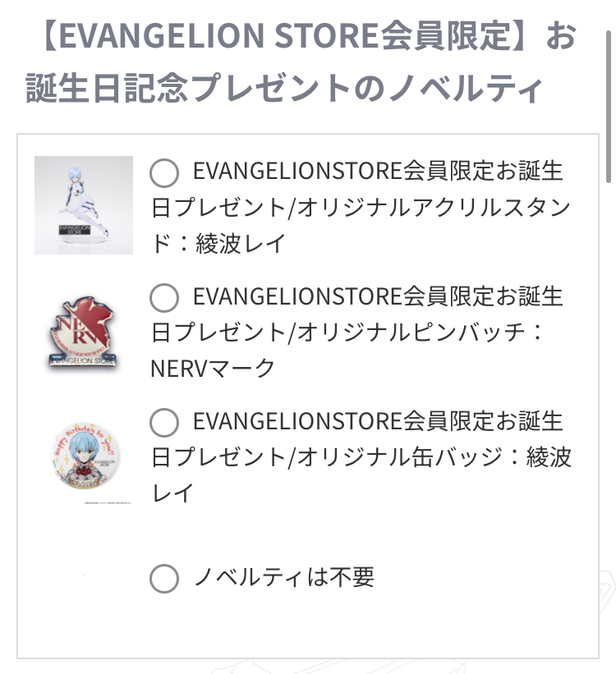Click the Rei acrylic stand thumbnail image
Viewport: 616px width, 674px height.
(x=84, y=205)
